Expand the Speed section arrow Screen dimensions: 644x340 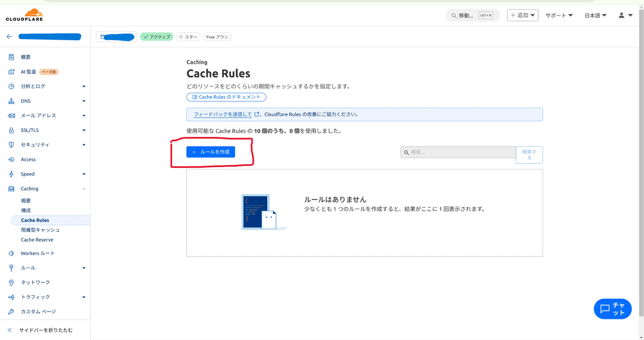84,174
